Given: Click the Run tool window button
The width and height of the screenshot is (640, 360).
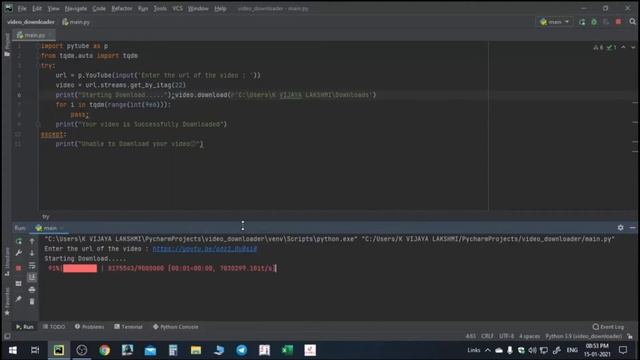Looking at the screenshot, I should (x=25, y=327).
